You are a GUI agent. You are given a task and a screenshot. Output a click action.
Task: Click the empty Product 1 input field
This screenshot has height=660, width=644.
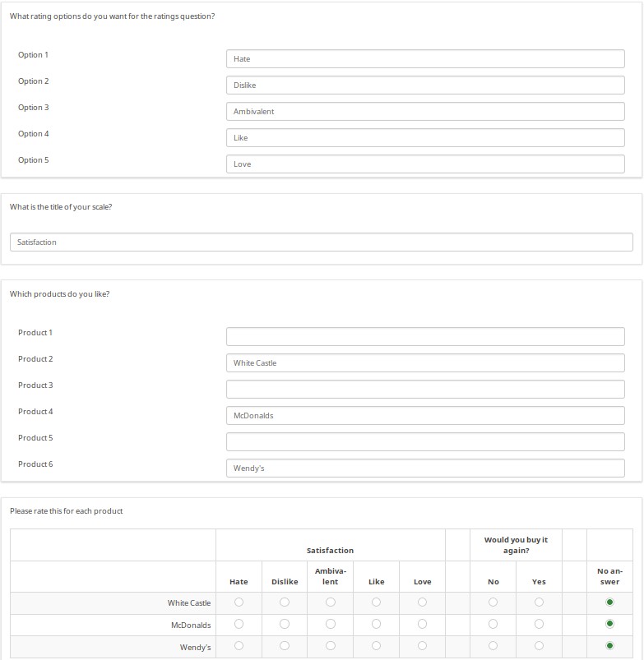click(425, 337)
